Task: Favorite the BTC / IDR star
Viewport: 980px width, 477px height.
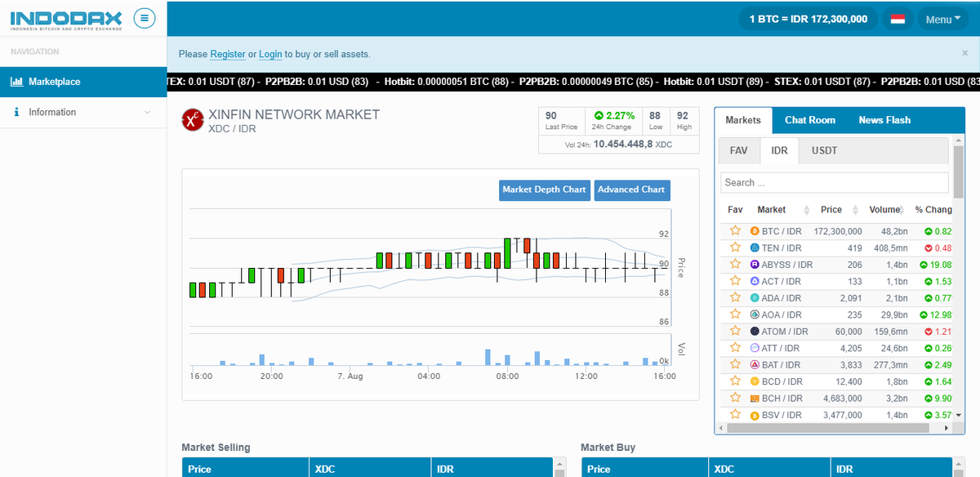Action: coord(735,231)
